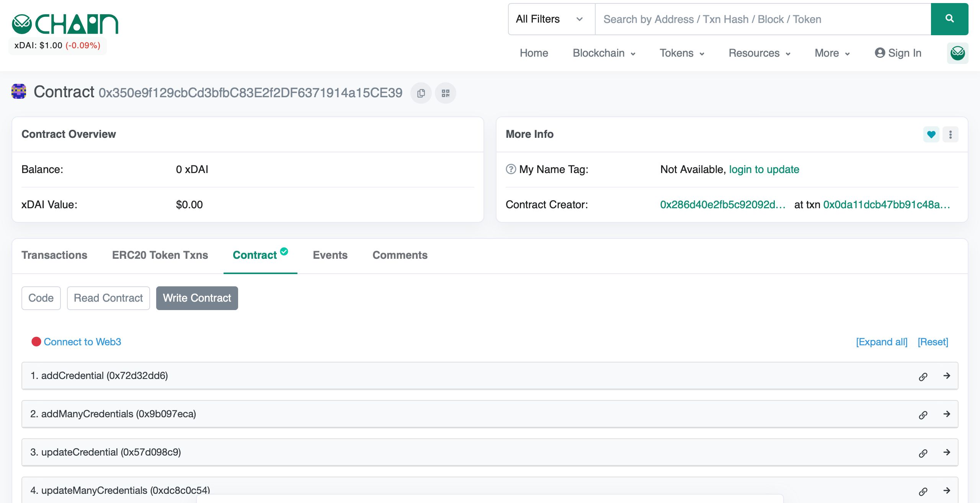Click the xDAI price badge
This screenshot has height=503, width=980.
coord(57,46)
